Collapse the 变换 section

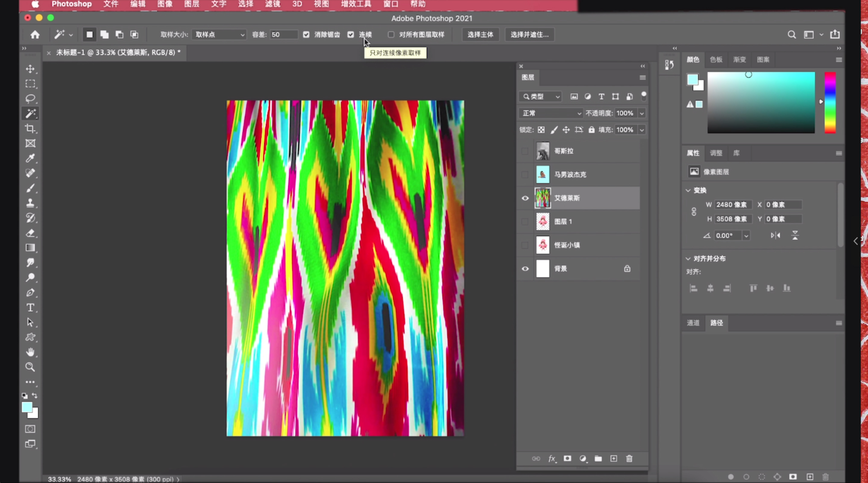pyautogui.click(x=688, y=190)
